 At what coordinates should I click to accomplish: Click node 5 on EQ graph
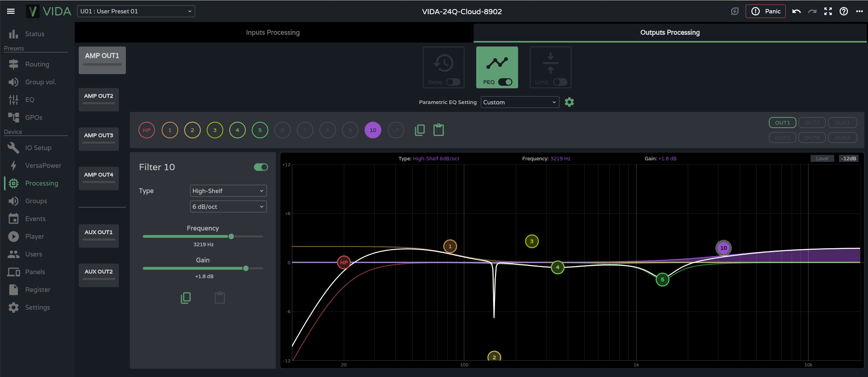pos(663,279)
